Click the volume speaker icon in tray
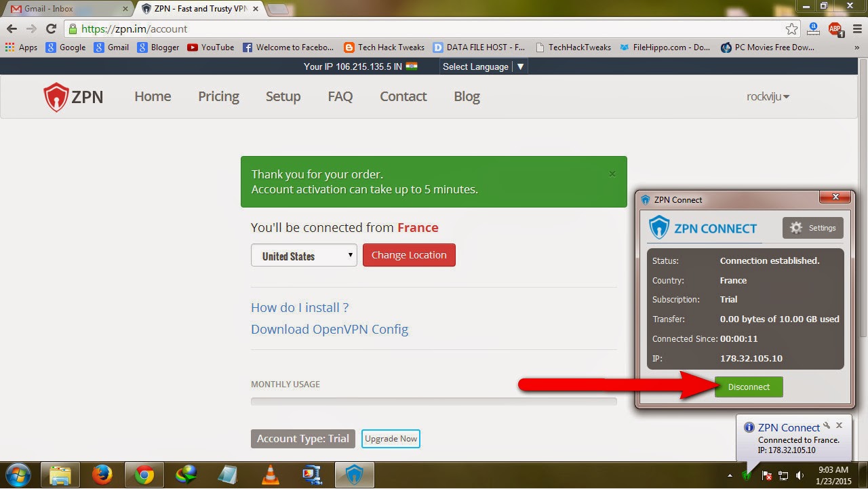Viewport: 868px width, 489px height. 800,475
